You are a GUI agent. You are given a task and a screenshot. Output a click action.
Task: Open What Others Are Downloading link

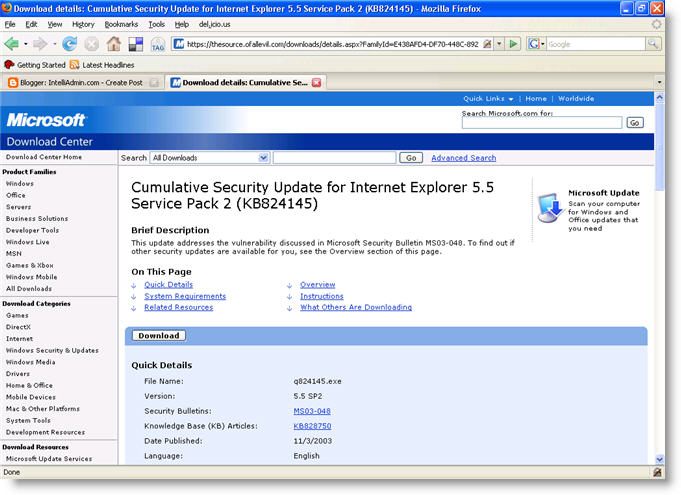coord(356,307)
